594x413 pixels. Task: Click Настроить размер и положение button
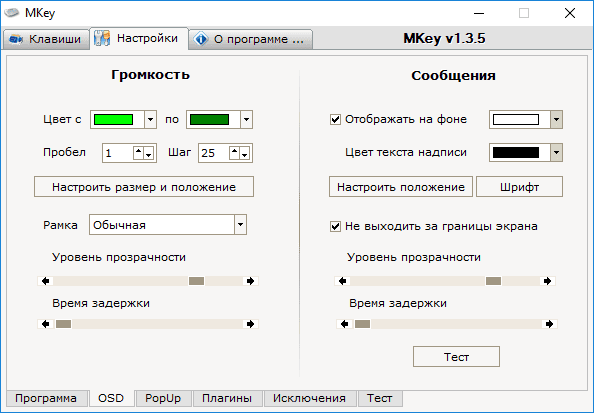click(x=144, y=187)
